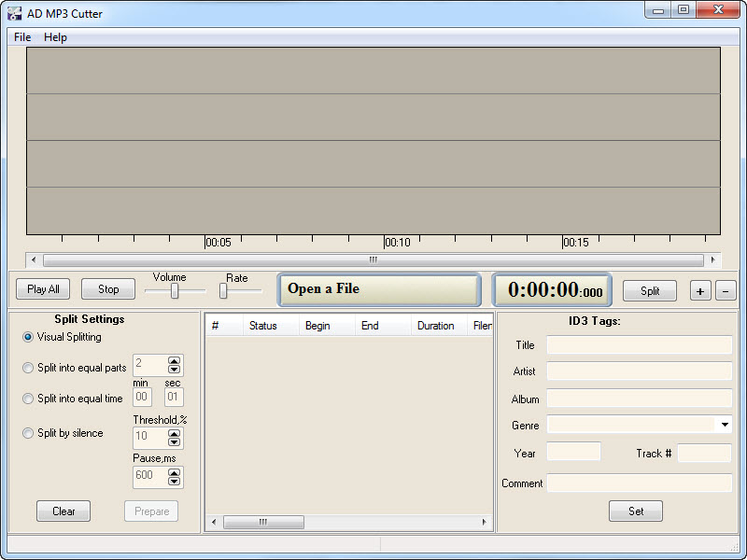Open the File menu
Image resolution: width=747 pixels, height=560 pixels.
[x=22, y=37]
